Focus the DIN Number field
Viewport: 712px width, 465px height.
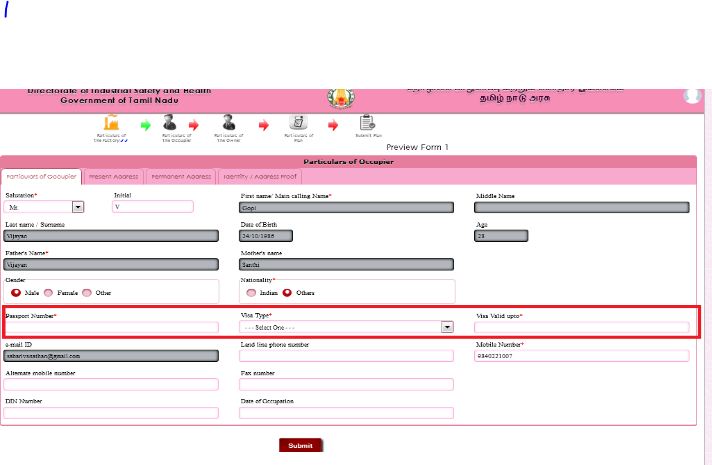click(111, 412)
